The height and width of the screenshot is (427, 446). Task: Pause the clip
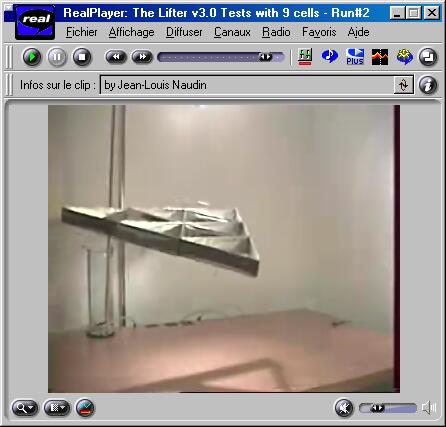tap(57, 57)
